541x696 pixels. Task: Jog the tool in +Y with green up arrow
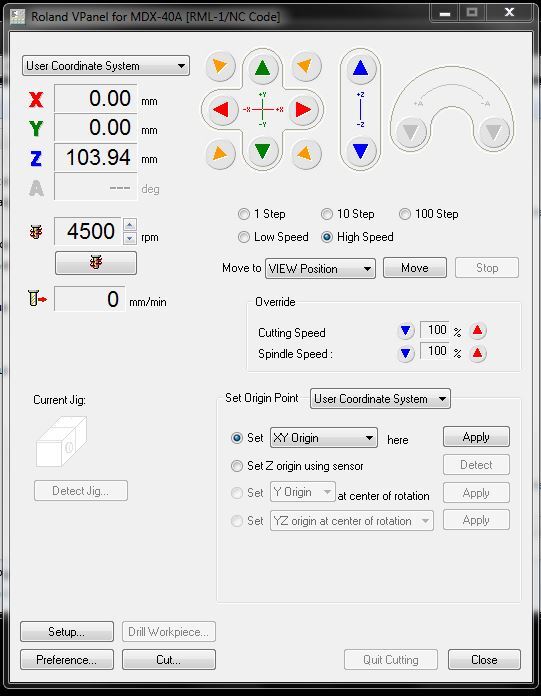click(262, 68)
